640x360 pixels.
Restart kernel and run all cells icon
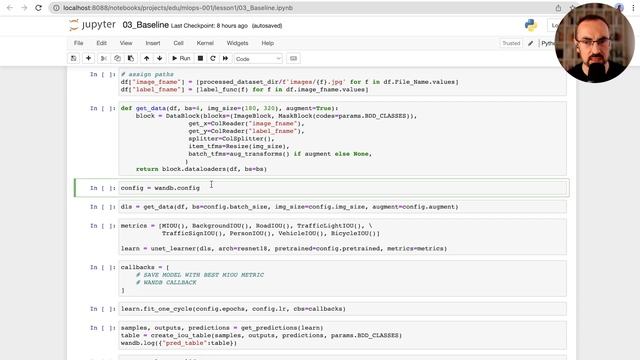(225, 59)
